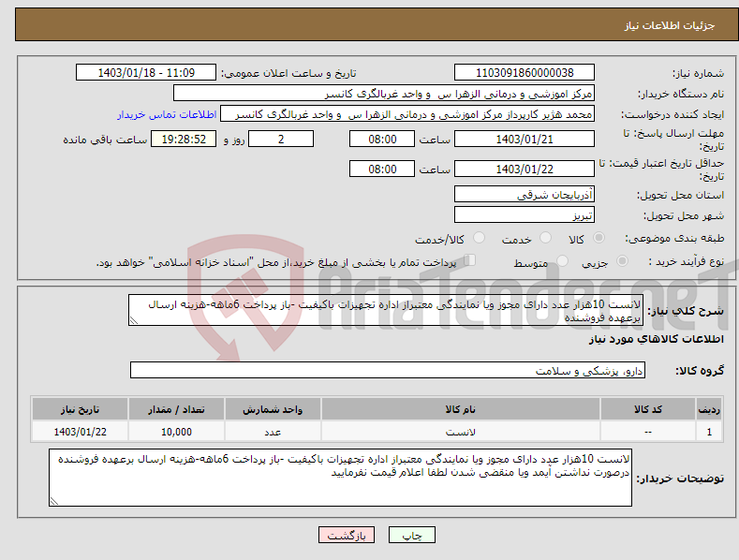739x560 pixels.
Task: Click the توضیحات خریدار text area
Action: (340, 478)
